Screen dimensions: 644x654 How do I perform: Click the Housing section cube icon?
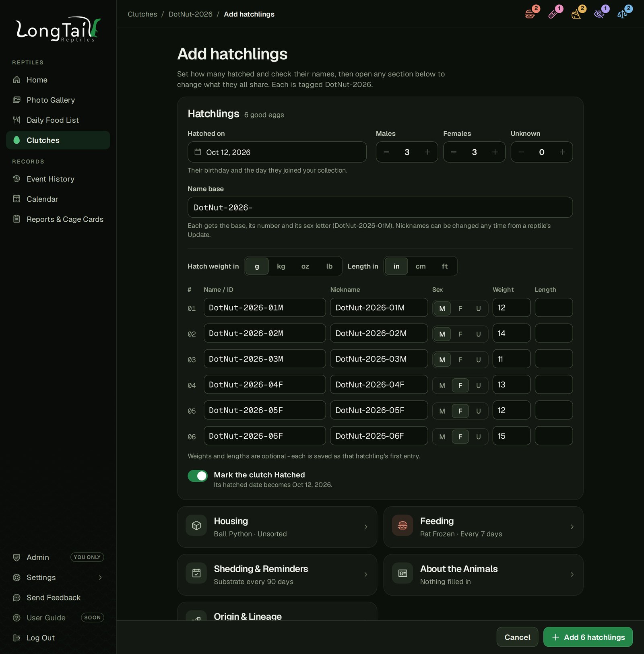(196, 525)
